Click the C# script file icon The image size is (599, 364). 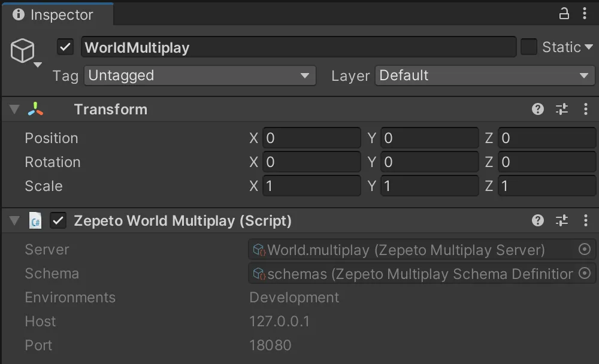(x=35, y=220)
